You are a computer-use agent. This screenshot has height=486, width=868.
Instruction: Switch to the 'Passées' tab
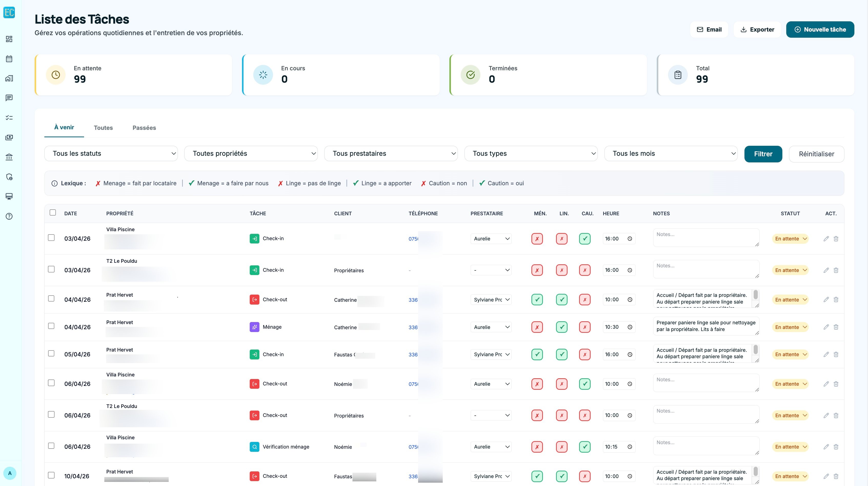144,128
